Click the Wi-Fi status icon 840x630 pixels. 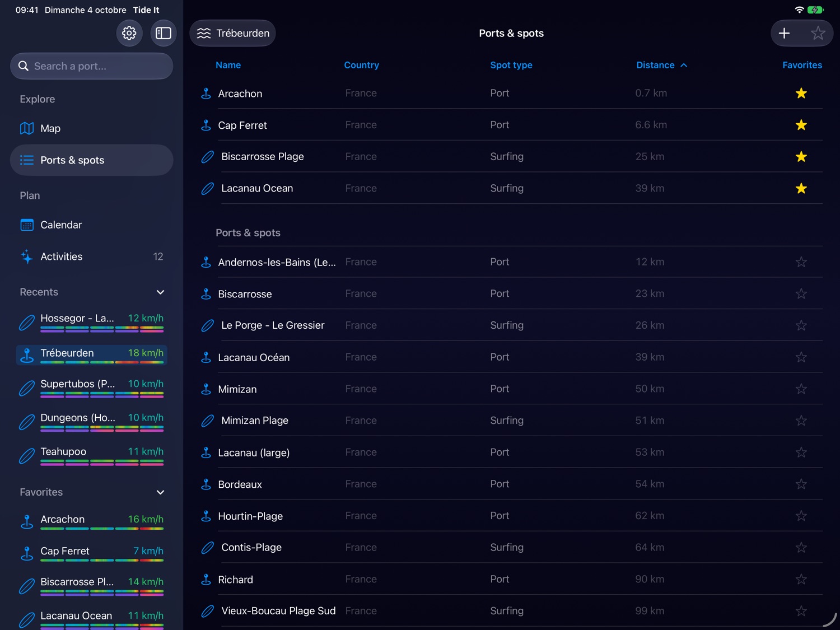799,10
